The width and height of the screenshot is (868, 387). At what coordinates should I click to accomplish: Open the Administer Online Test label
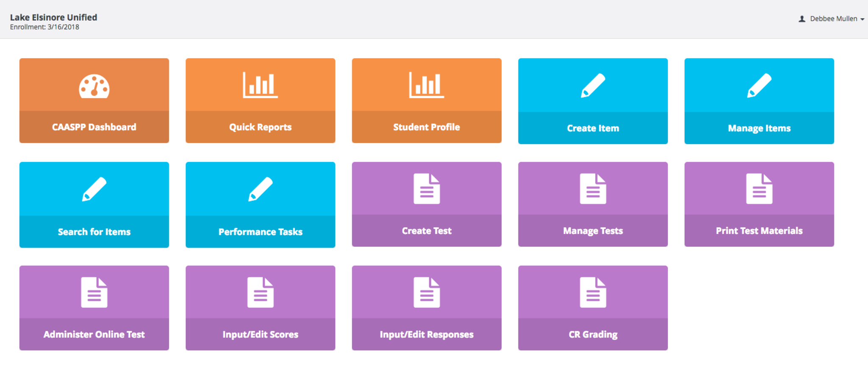click(94, 334)
